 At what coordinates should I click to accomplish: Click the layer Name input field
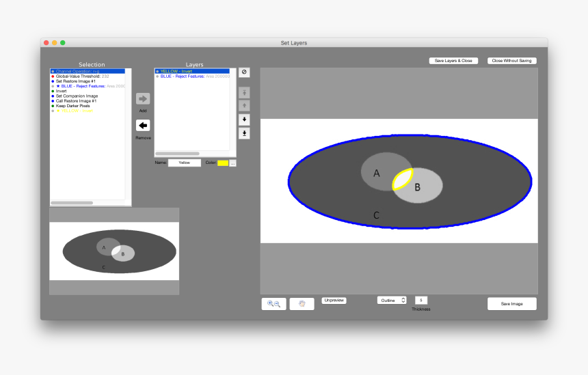tap(185, 163)
